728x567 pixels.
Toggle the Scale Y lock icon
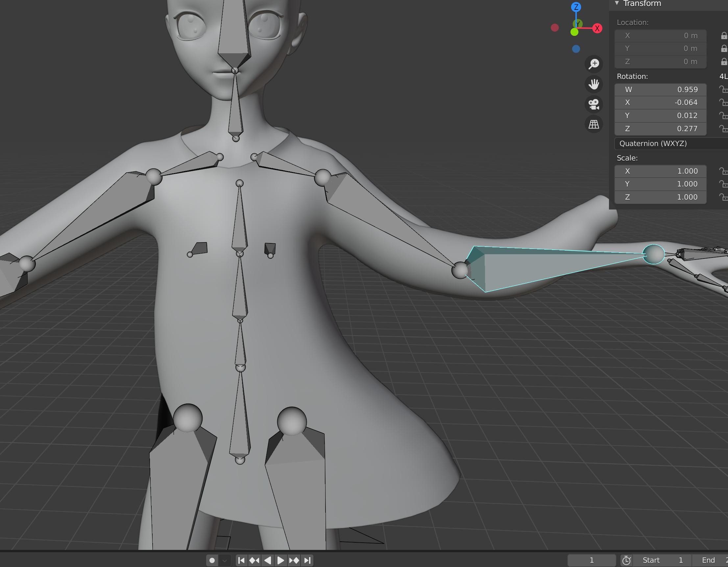[723, 184]
